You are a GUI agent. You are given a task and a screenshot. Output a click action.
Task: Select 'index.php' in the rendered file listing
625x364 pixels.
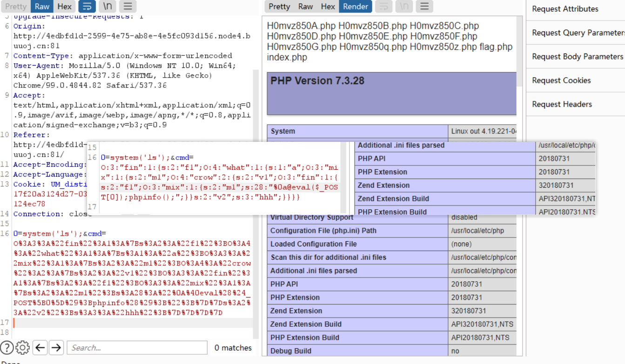coord(287,58)
